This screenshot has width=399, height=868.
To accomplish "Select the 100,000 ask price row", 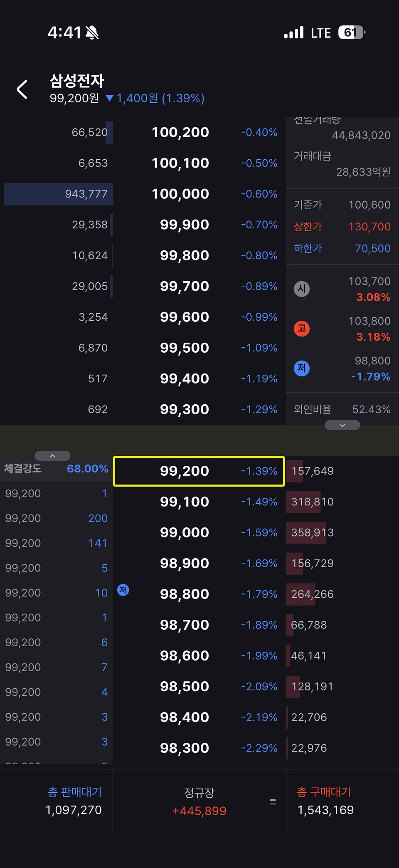I will (x=199, y=194).
